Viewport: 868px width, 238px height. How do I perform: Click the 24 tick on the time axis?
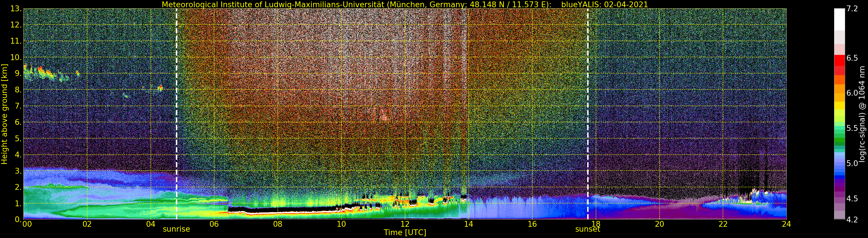pyautogui.click(x=786, y=224)
